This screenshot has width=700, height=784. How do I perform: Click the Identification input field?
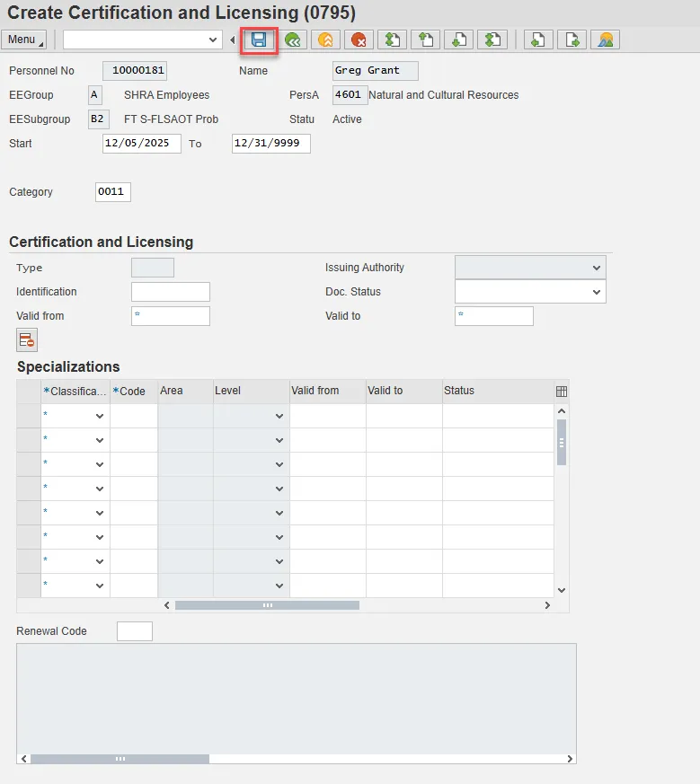coord(170,292)
